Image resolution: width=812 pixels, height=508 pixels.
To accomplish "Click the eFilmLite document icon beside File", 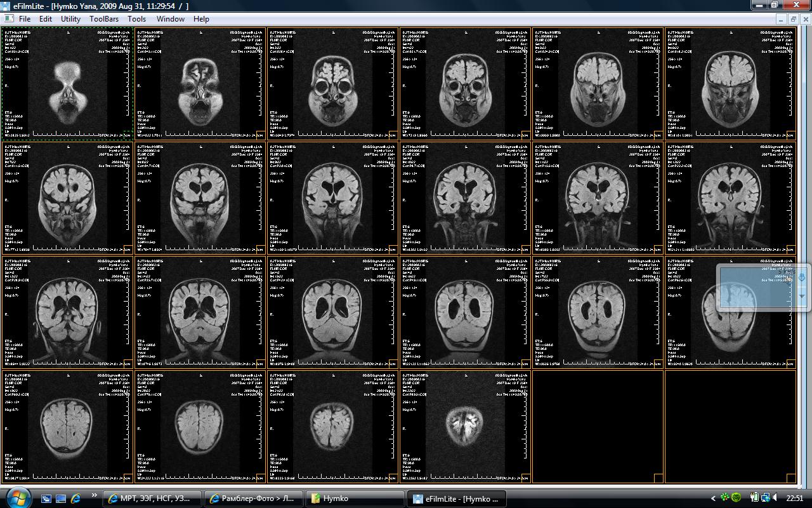I will point(9,19).
